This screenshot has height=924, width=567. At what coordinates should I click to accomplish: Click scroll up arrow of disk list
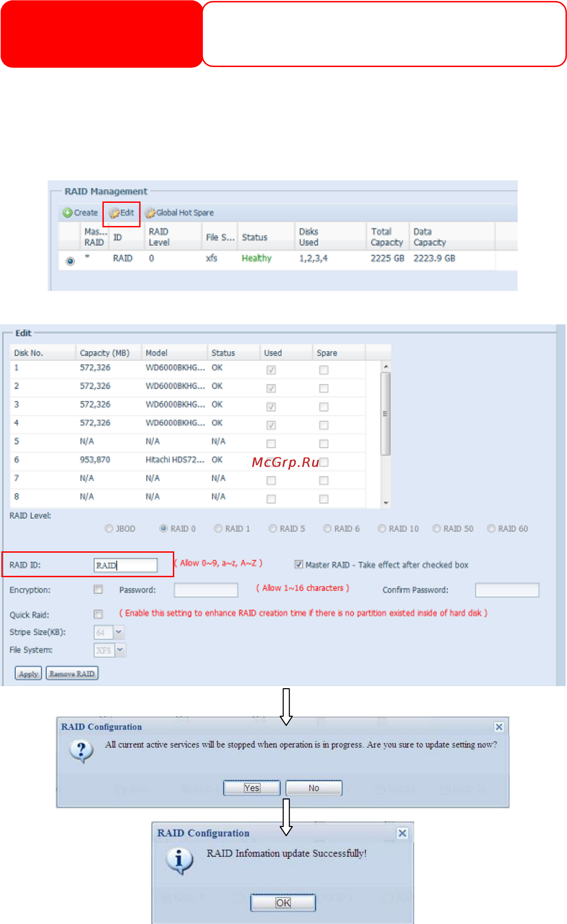pos(386,366)
